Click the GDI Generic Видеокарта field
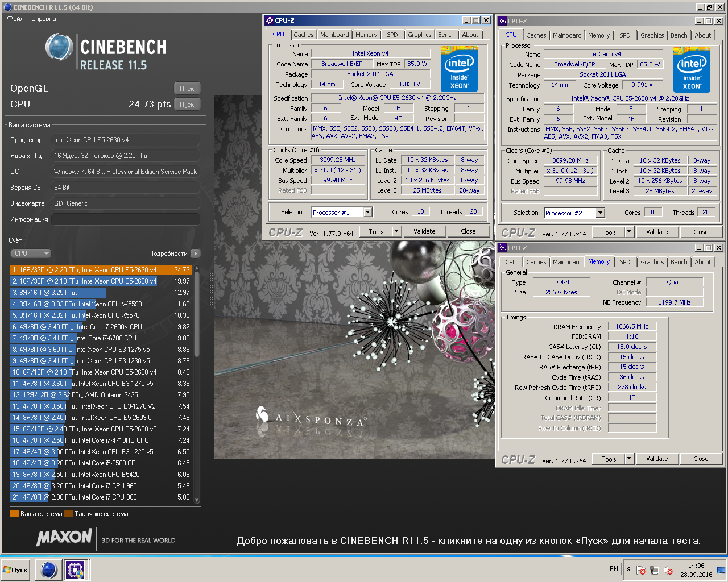Screen dimensions: 728x582 [126, 203]
